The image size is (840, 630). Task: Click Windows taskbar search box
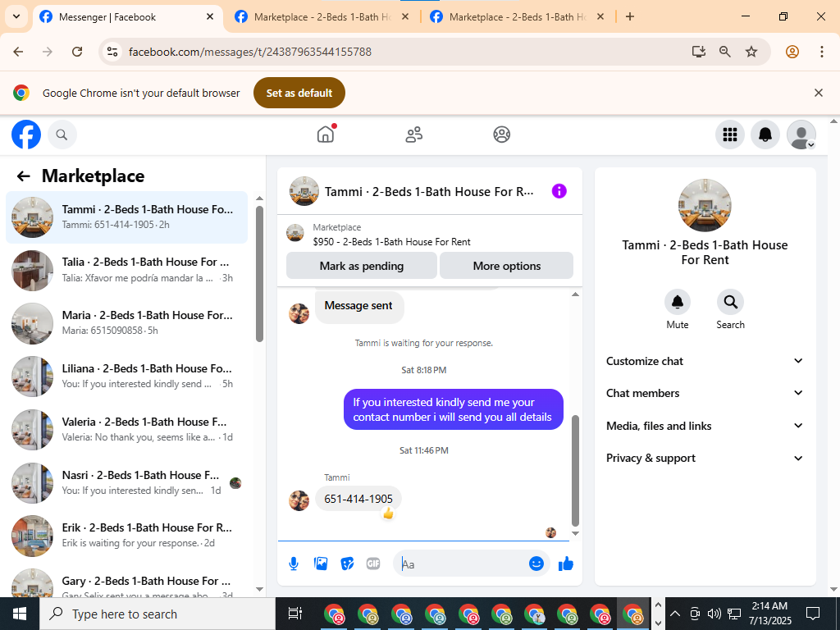157,614
